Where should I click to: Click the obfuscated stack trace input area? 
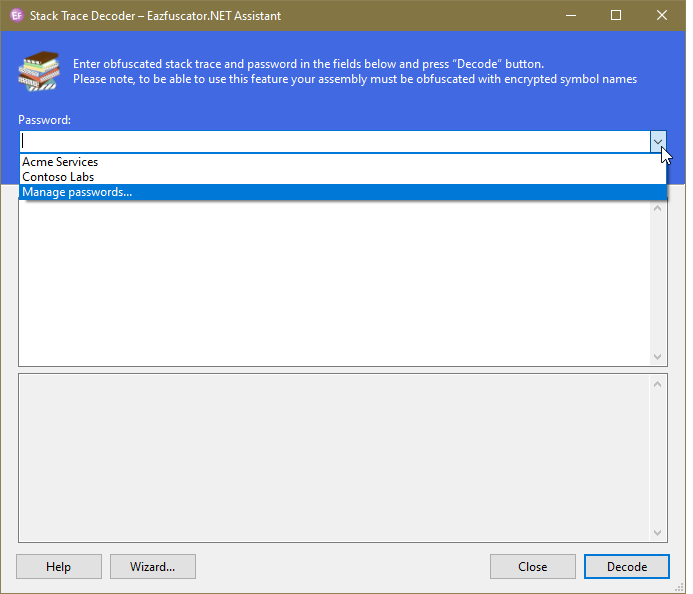[334, 283]
